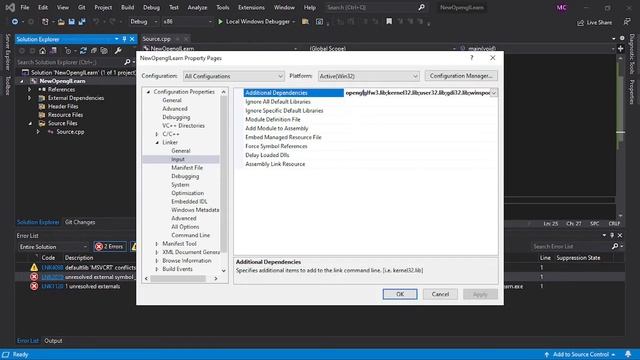Click the Save icon in the toolbar
Image resolution: width=640 pixels, height=360 pixels.
71,22
